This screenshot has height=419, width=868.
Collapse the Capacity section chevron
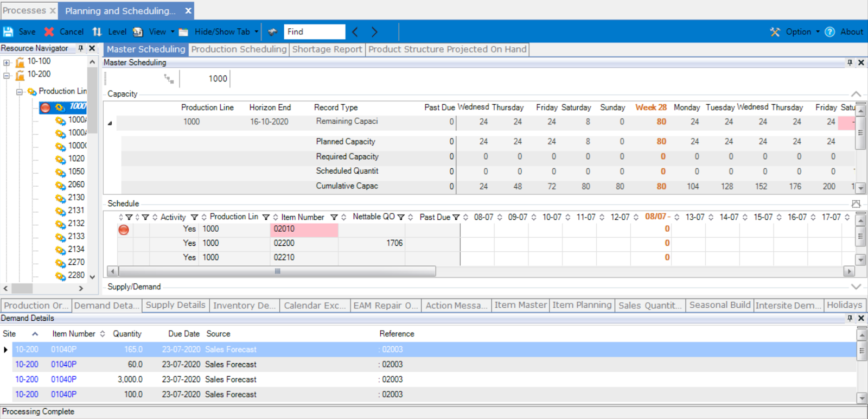[x=856, y=94]
